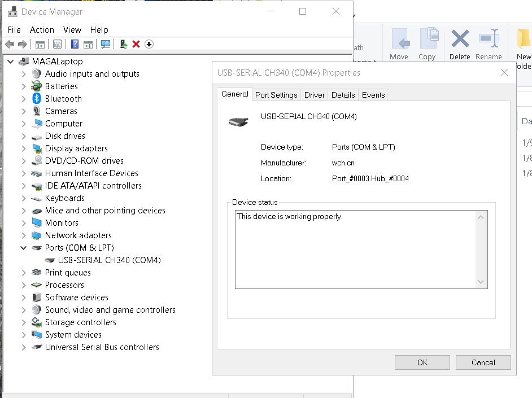532x398 pixels.
Task: Switch to the Details tab
Action: click(343, 95)
